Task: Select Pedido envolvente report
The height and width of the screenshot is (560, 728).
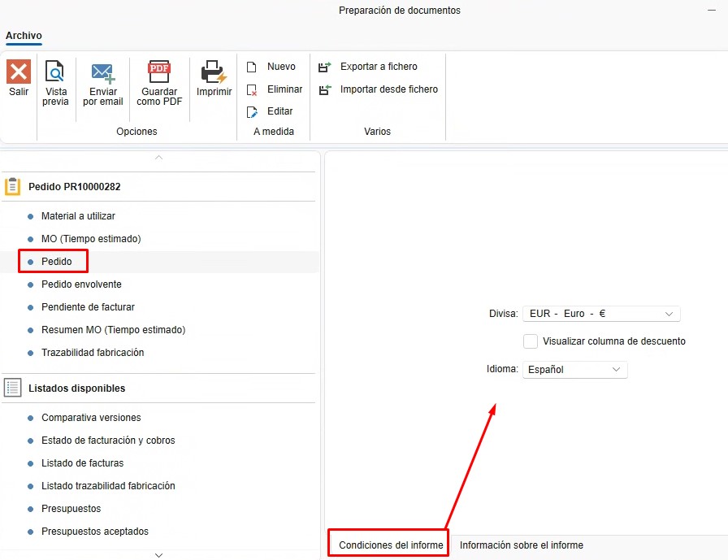Action: (81, 284)
